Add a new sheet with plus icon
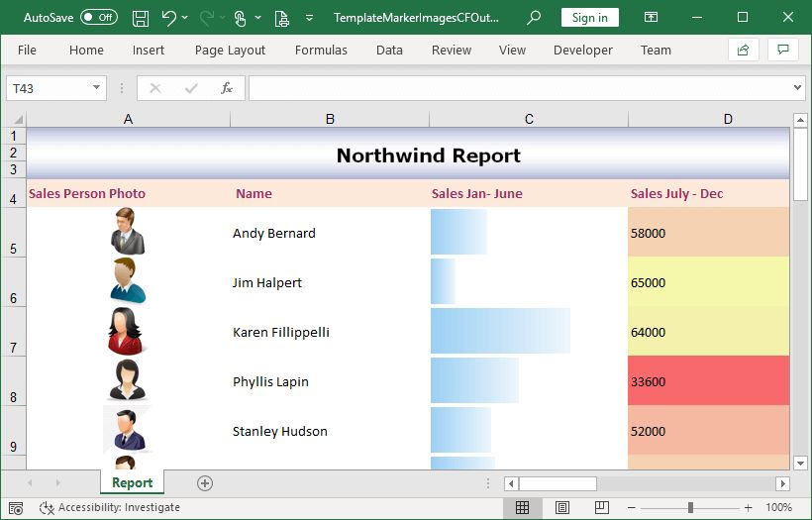Image resolution: width=812 pixels, height=520 pixels. (205, 483)
